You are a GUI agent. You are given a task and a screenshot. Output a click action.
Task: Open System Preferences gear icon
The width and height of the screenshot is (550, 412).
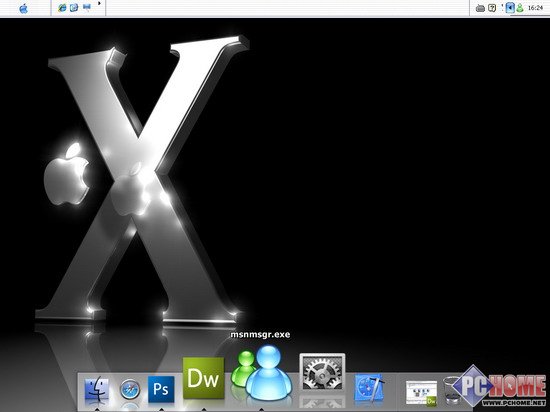322,372
